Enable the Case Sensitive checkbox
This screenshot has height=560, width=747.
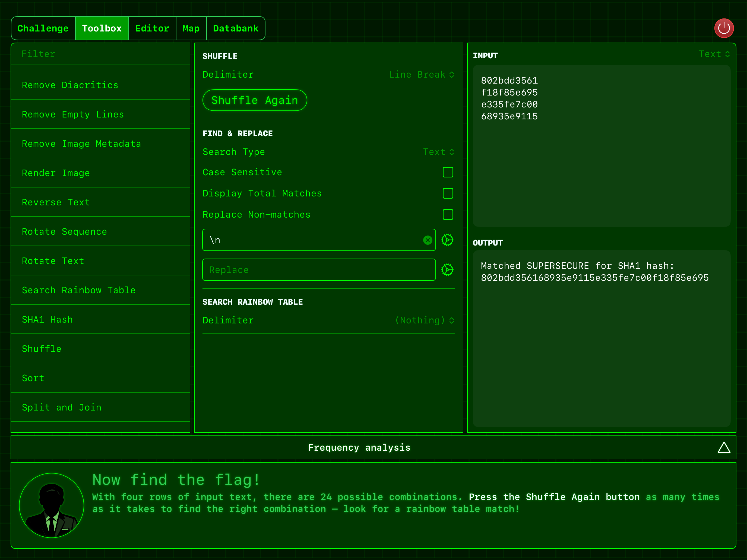448,172
